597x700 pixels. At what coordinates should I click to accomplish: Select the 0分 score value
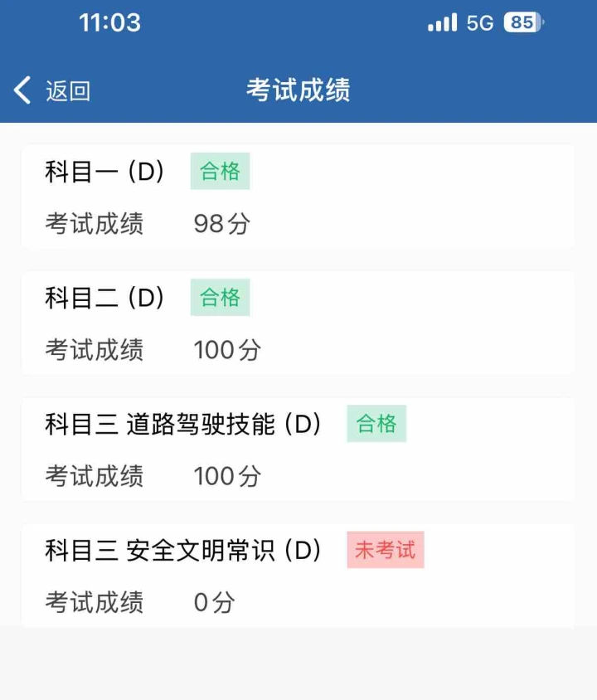coord(214,602)
